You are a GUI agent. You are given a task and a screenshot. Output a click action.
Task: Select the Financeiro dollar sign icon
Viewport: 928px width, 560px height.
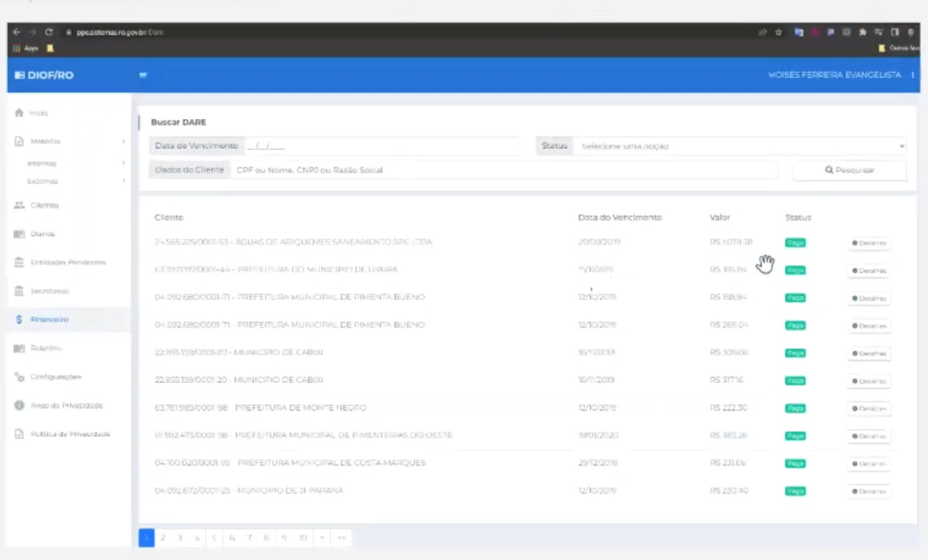tap(19, 319)
